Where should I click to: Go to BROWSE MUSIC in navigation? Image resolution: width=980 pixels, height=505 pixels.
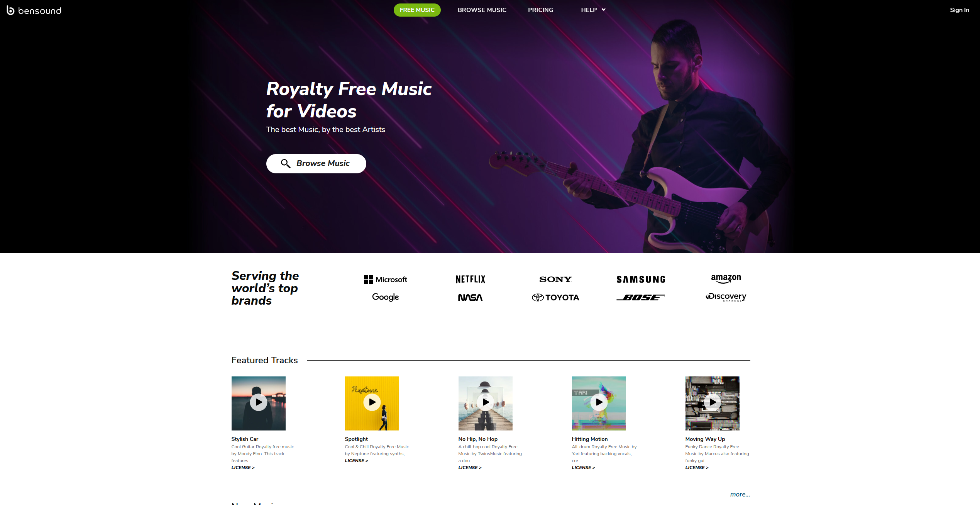click(482, 10)
